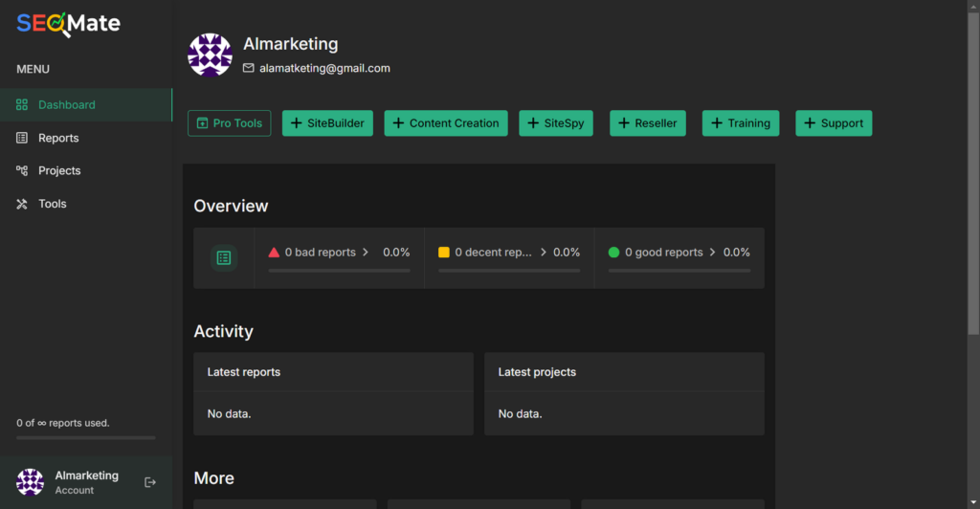Image resolution: width=980 pixels, height=509 pixels.
Task: Click the plus icon on Content Creation
Action: (x=398, y=123)
